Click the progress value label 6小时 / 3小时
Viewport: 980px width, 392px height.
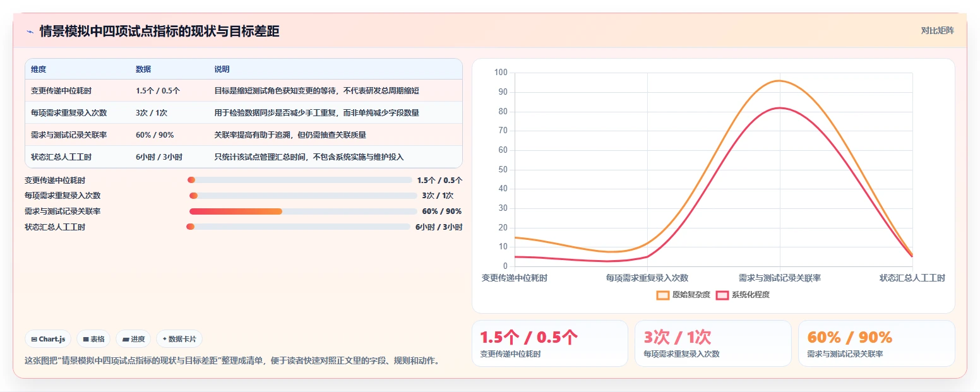coord(439,227)
